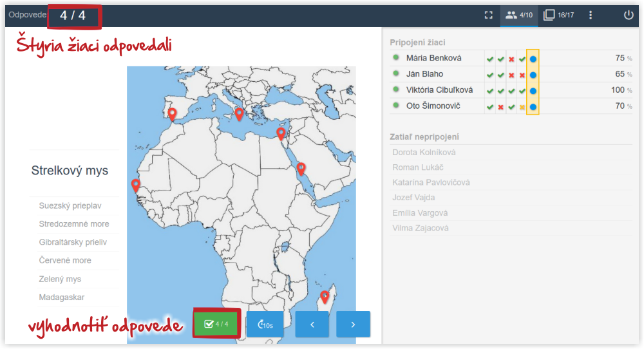The width and height of the screenshot is (644, 349).
Task: Select student Viktória Cibuľková in the list
Action: point(439,90)
